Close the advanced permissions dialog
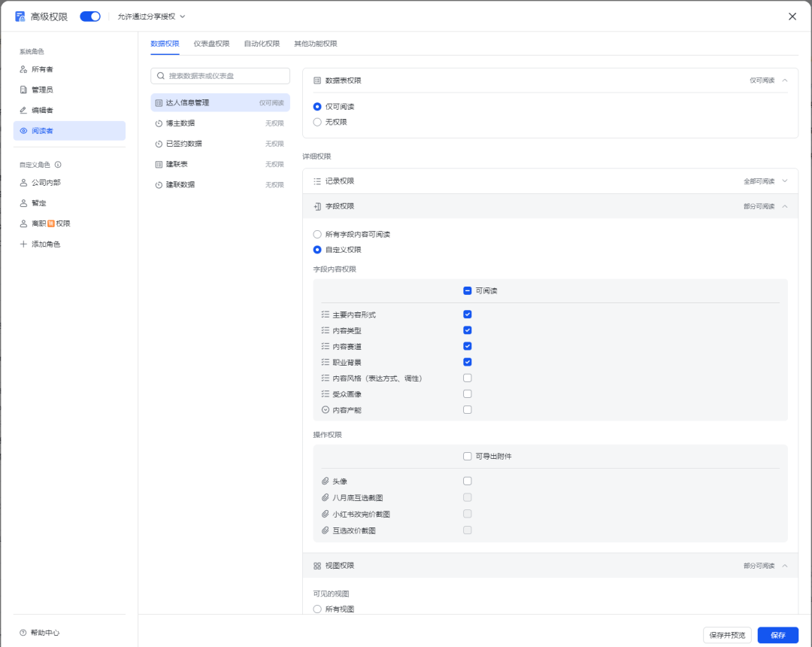Viewport: 812px width, 647px height. click(792, 17)
